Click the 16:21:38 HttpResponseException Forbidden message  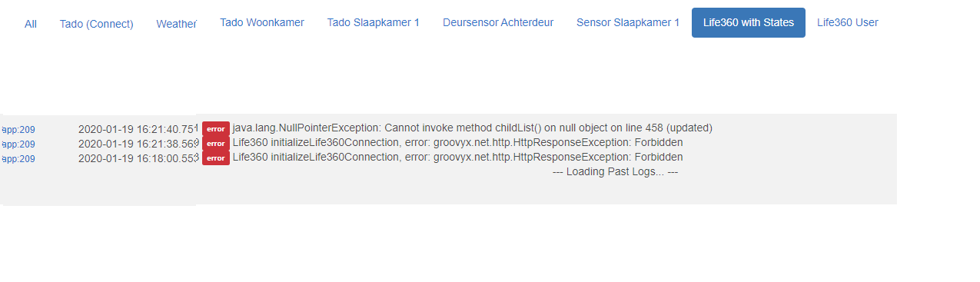pyautogui.click(x=458, y=142)
